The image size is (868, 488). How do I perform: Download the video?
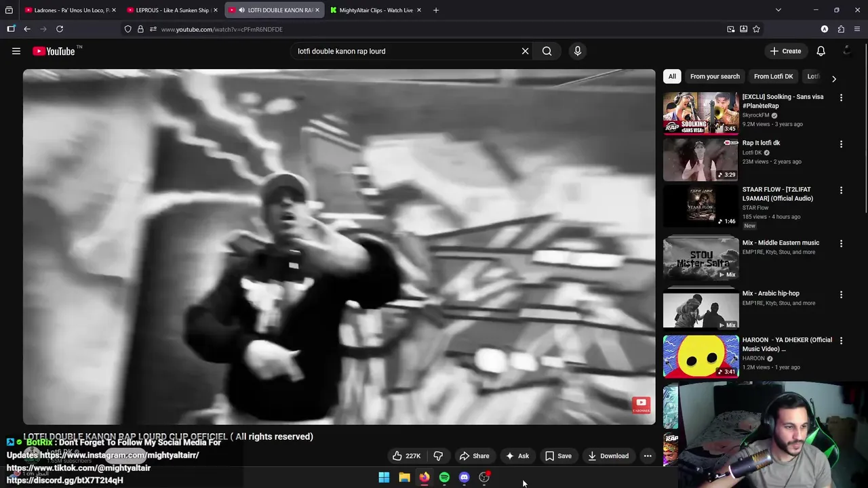click(608, 456)
